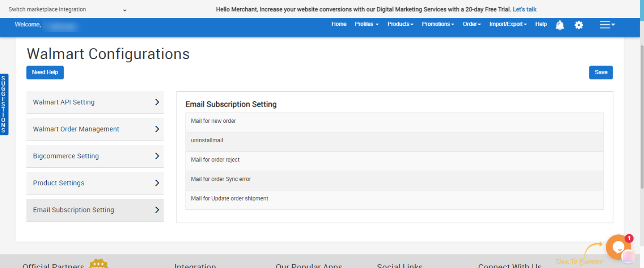The height and width of the screenshot is (268, 644).
Task: Open the Switch marketplace integration dropdown
Action: pyautogui.click(x=67, y=9)
